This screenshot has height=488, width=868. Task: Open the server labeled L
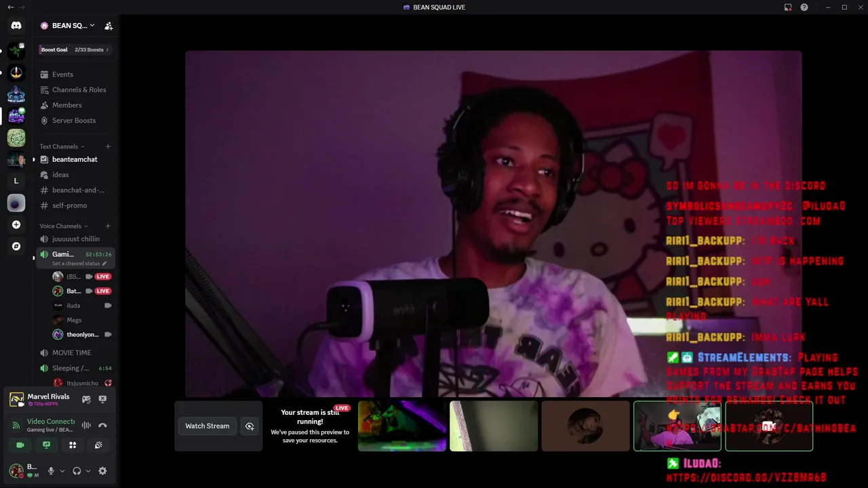pyautogui.click(x=16, y=181)
